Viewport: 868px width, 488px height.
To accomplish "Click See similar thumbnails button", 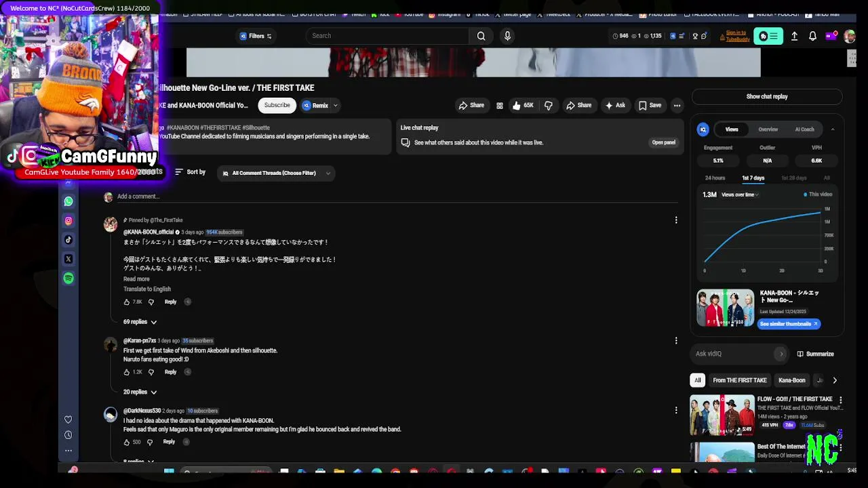I will pyautogui.click(x=789, y=324).
